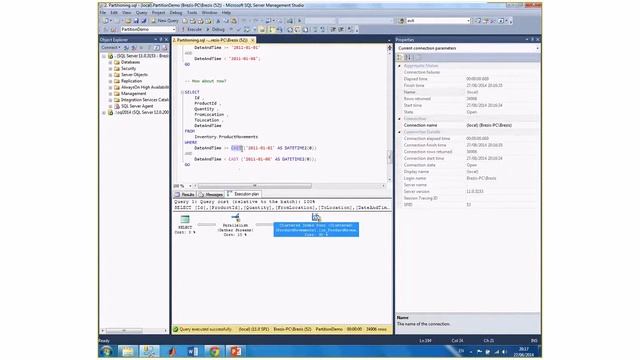Click the Parallelism Gather Streams operator icon
This screenshot has height=360, width=640.
[x=236, y=218]
